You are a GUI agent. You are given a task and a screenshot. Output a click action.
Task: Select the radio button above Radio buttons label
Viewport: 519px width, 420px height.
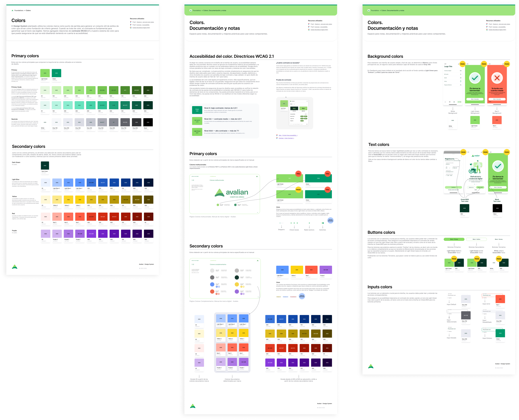(x=309, y=223)
